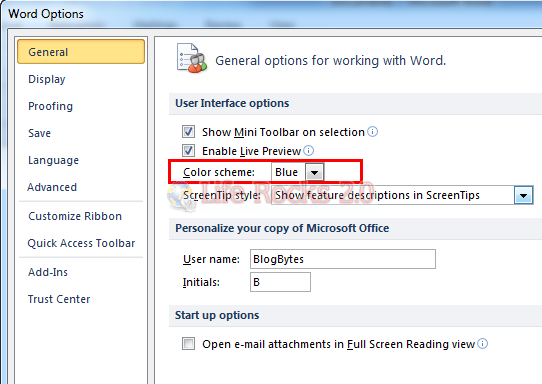Click the General options header icon
Screen dimensions: 542x384
click(x=191, y=58)
